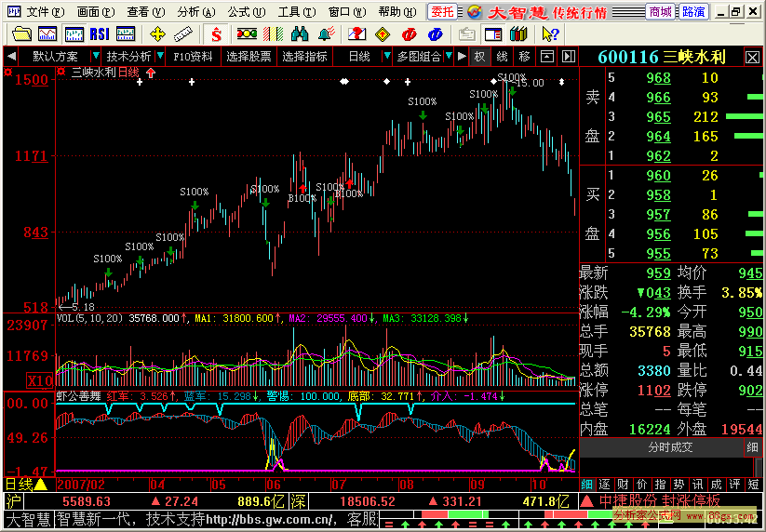The image size is (766, 532).
Task: Activate the What's This help cursor icon
Action: [551, 34]
